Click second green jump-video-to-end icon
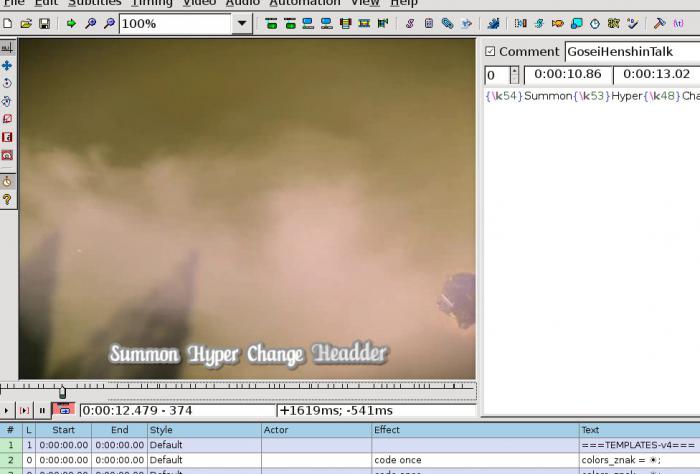Image resolution: width=700 pixels, height=474 pixels. [x=290, y=23]
